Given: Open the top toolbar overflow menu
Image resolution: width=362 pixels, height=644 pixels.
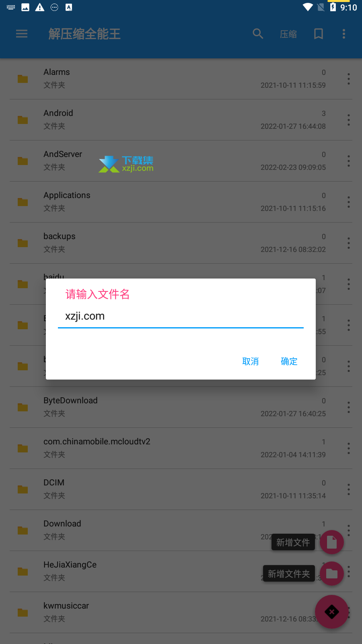Looking at the screenshot, I should pos(344,34).
